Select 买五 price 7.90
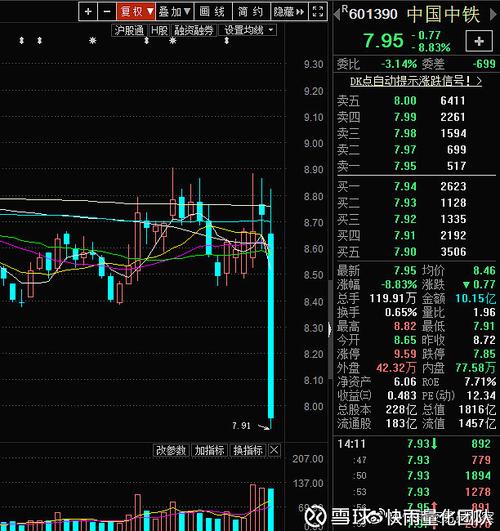This screenshot has width=500, height=531. tap(405, 251)
